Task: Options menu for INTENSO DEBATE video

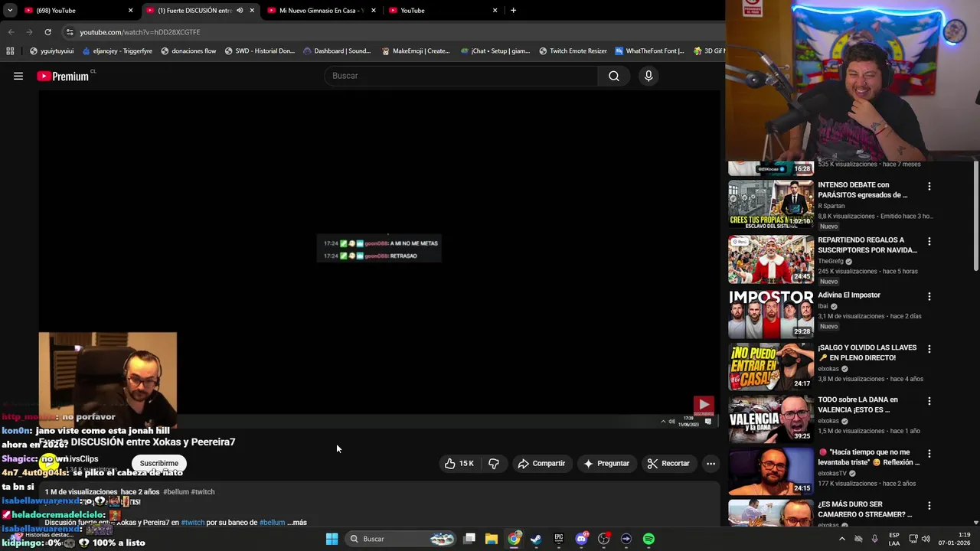Action: (x=929, y=186)
